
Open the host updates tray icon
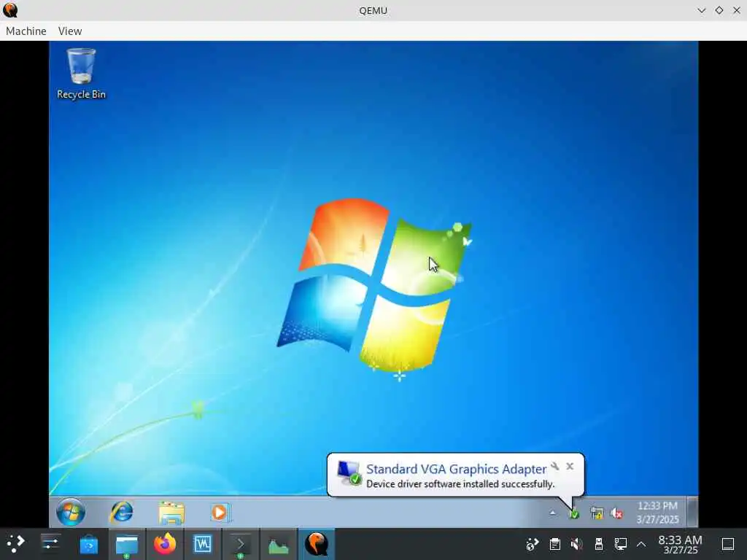pyautogui.click(x=532, y=544)
